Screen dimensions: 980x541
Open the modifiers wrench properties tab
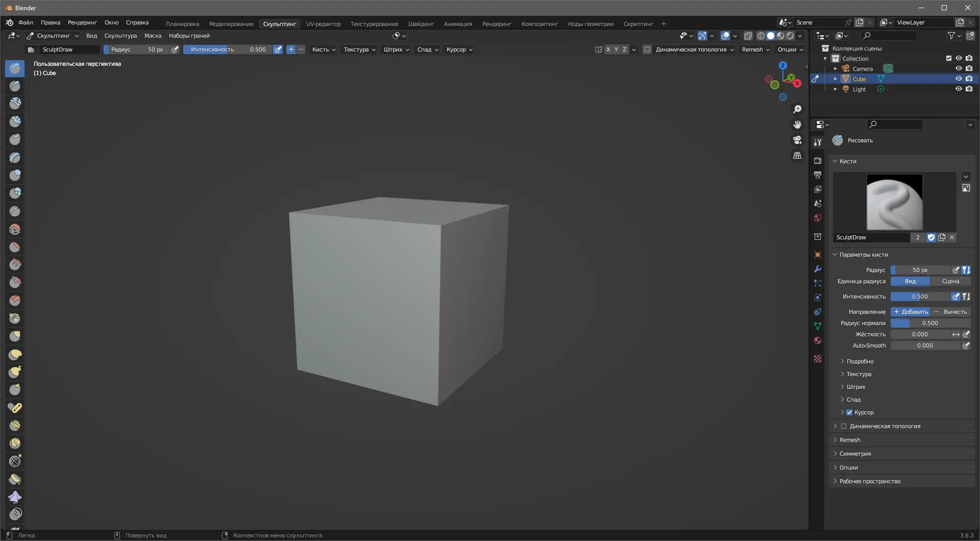tap(818, 269)
